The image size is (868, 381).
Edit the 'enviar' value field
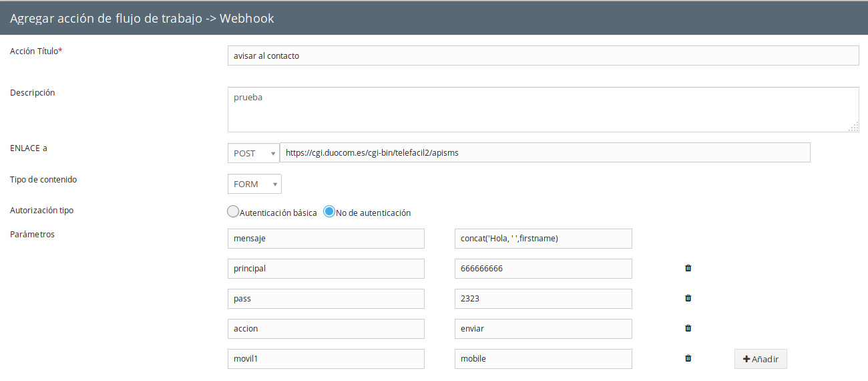(x=543, y=329)
